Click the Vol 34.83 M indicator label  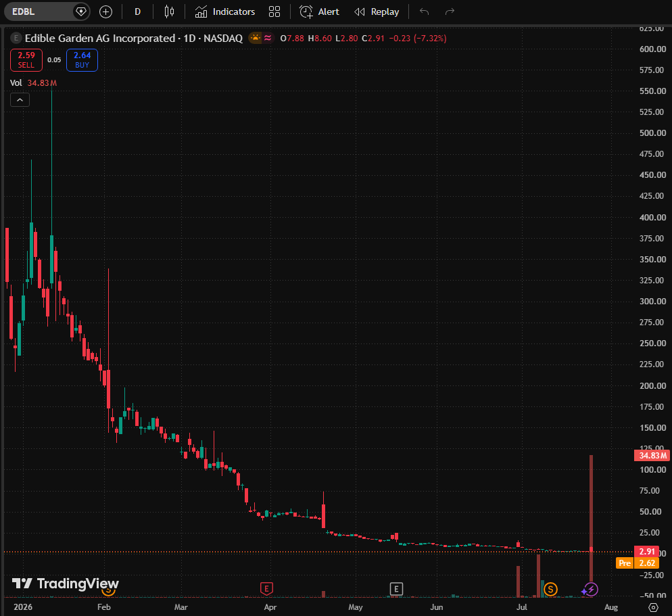33,82
